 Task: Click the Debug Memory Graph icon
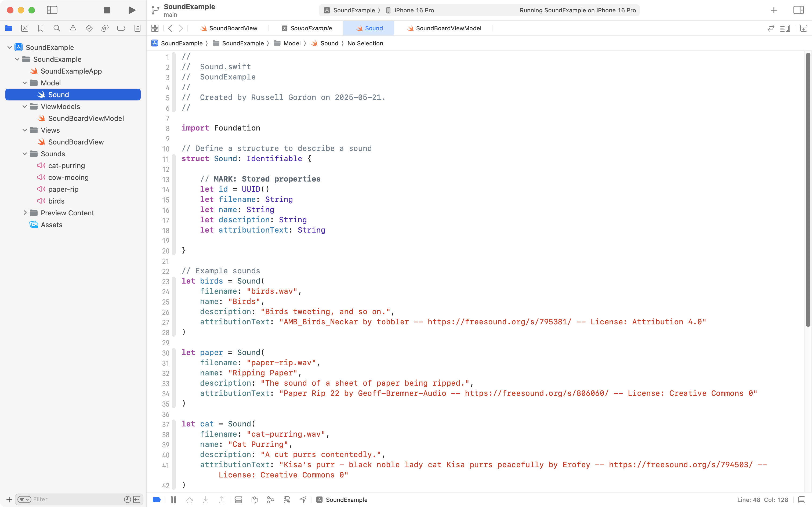[x=270, y=500]
